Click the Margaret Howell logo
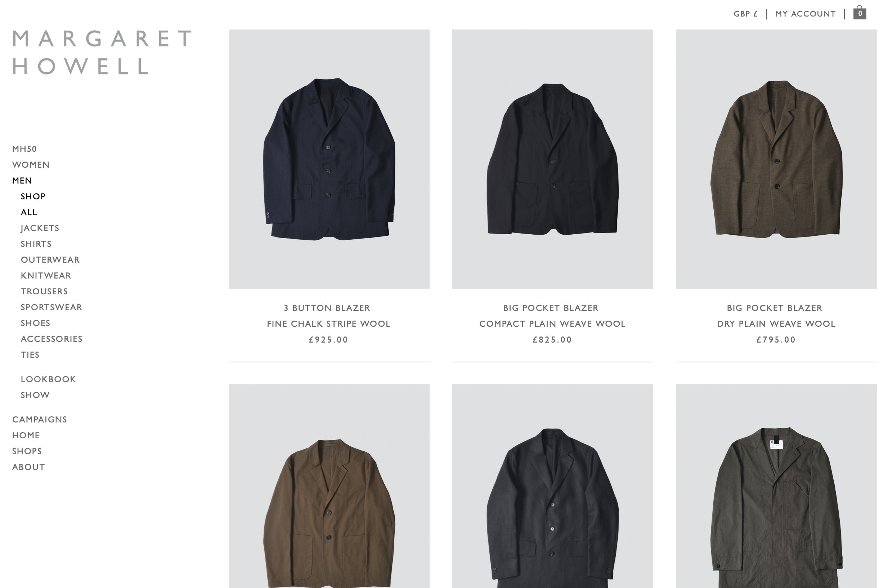Screen dimensions: 888x588 [x=102, y=52]
